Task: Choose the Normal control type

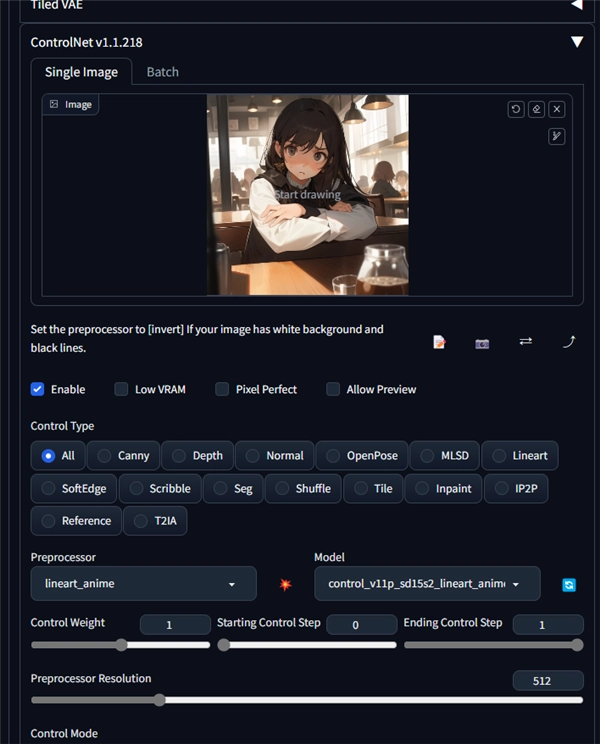Action: pos(275,456)
